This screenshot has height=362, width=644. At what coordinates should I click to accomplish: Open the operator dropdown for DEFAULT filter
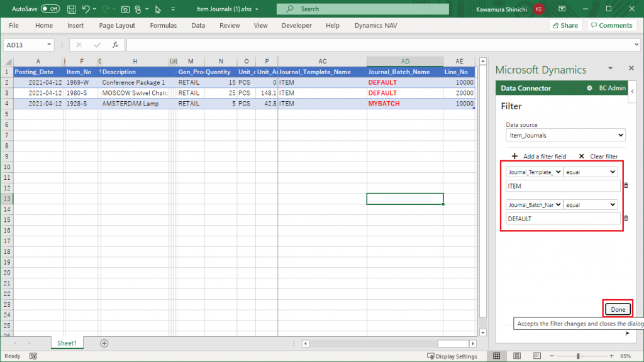591,205
